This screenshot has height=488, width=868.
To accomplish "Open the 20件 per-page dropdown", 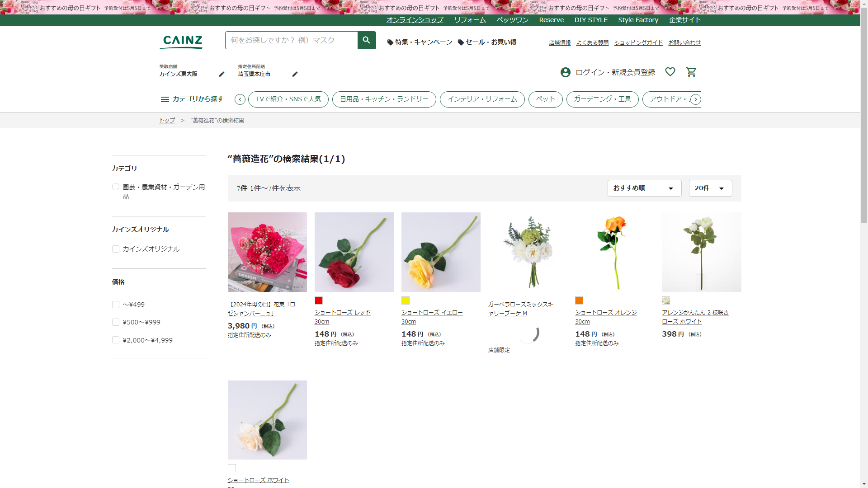I will coord(710,188).
